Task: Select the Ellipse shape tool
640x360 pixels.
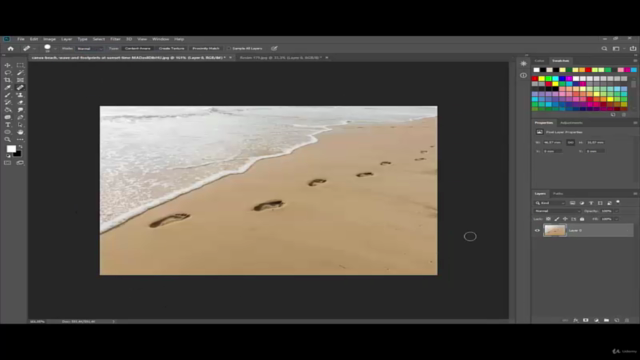Action: [8, 132]
